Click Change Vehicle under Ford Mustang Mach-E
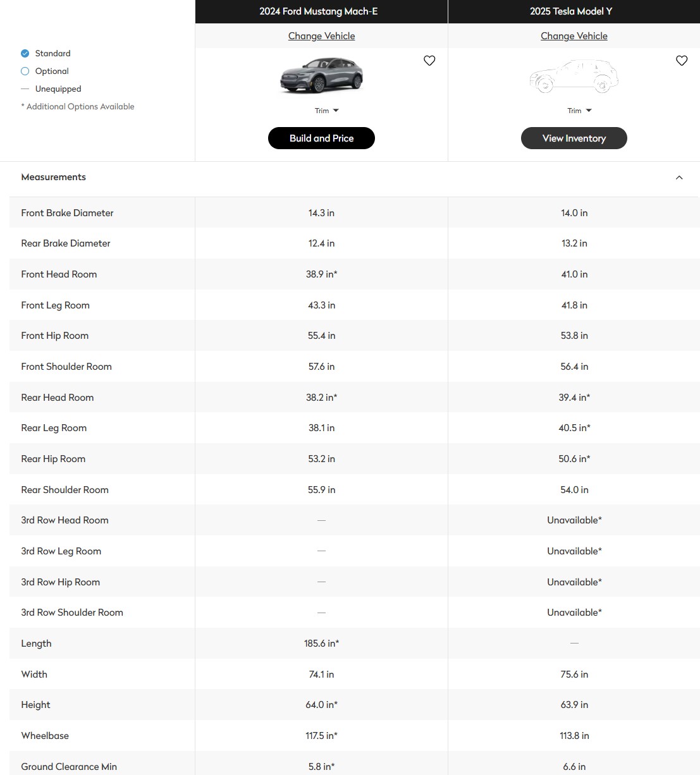The image size is (700, 775). pos(321,36)
